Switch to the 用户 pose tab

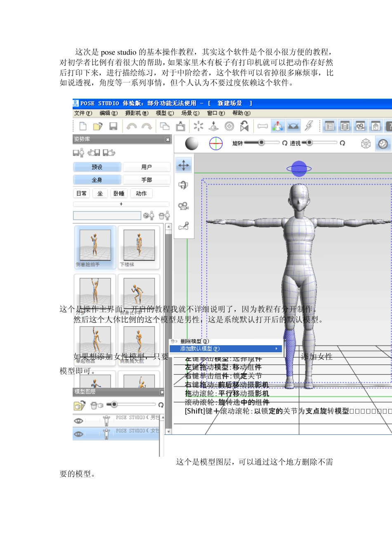click(x=146, y=167)
